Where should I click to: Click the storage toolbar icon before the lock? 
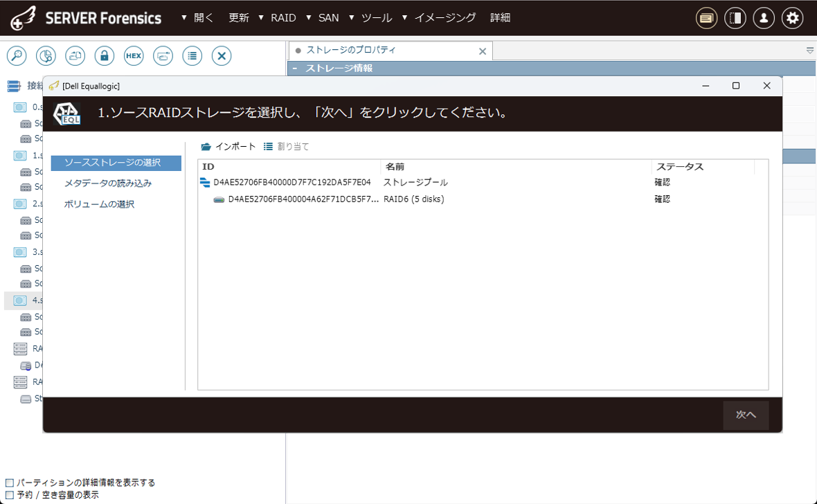(x=75, y=56)
